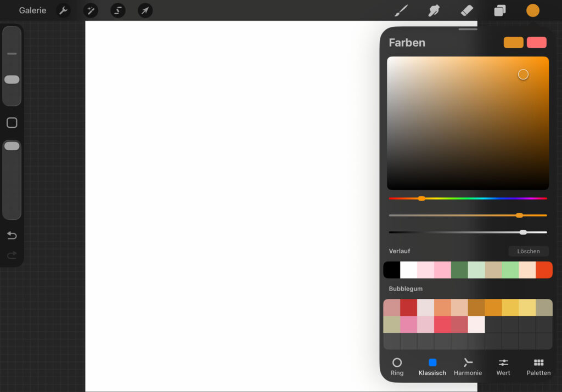Select the pink secondary color chip

pyautogui.click(x=537, y=42)
